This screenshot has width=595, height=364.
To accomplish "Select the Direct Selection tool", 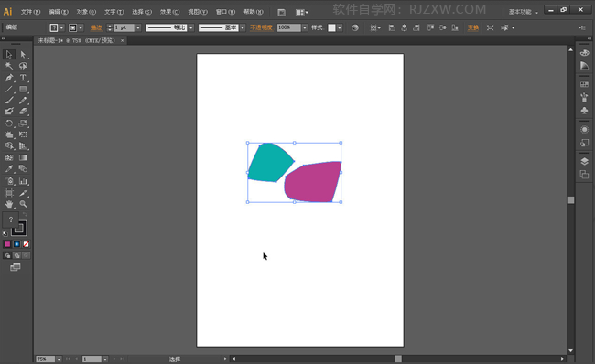I will click(x=23, y=55).
